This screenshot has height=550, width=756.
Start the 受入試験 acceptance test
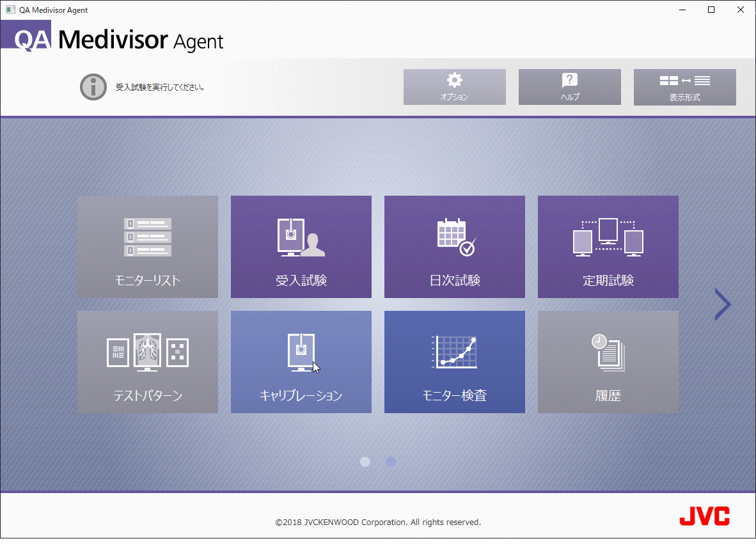point(301,247)
